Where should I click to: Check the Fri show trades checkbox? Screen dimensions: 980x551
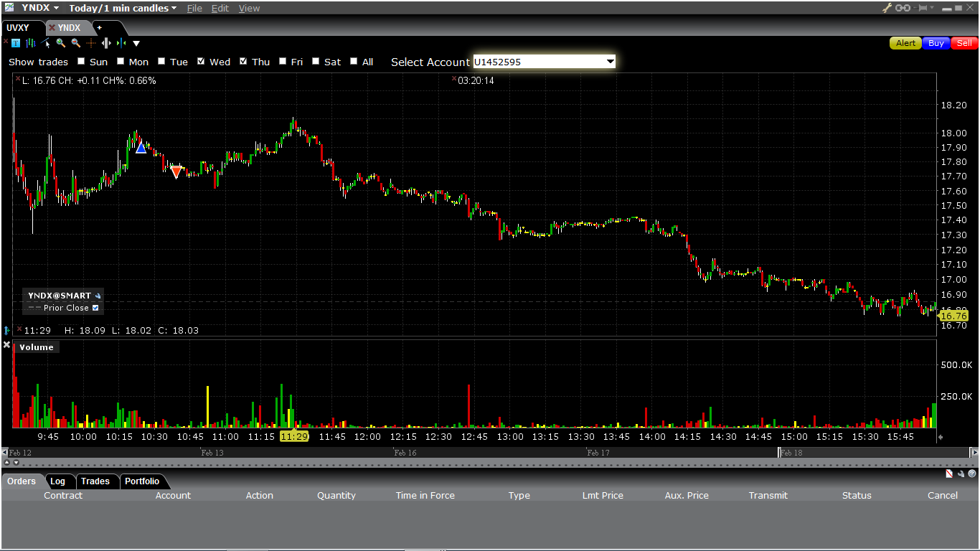tap(283, 62)
